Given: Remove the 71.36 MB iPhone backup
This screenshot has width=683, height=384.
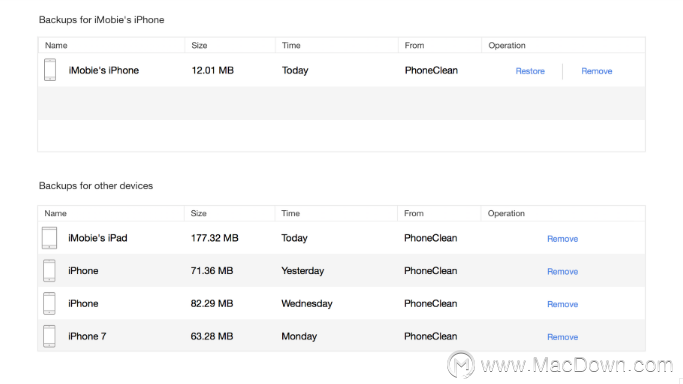Looking at the screenshot, I should tap(562, 271).
